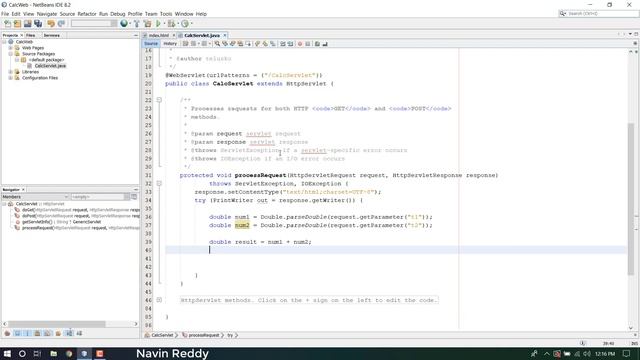
Task: Collapse the Javadoc comment fold at line 22
Action: tap(159, 100)
